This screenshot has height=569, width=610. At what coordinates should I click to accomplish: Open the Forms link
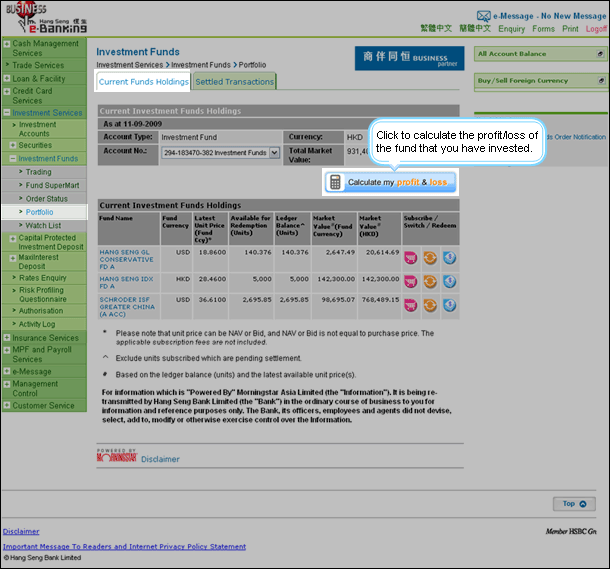(x=543, y=29)
